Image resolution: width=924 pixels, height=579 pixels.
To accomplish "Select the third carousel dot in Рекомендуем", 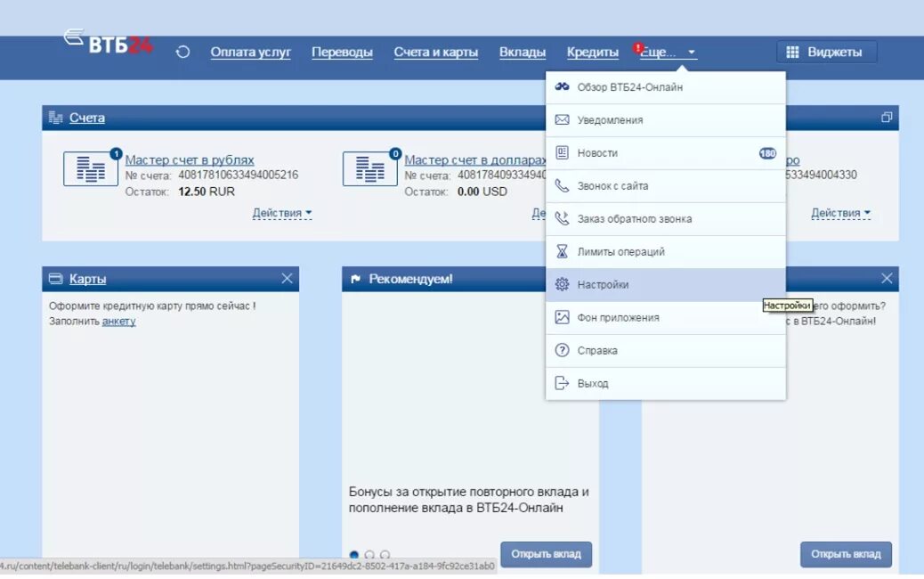I will (385, 555).
